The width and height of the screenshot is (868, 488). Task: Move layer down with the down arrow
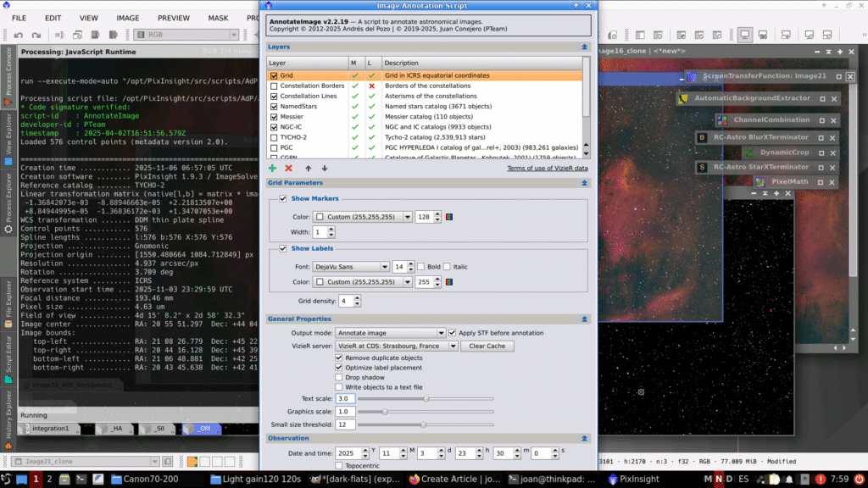(x=324, y=169)
